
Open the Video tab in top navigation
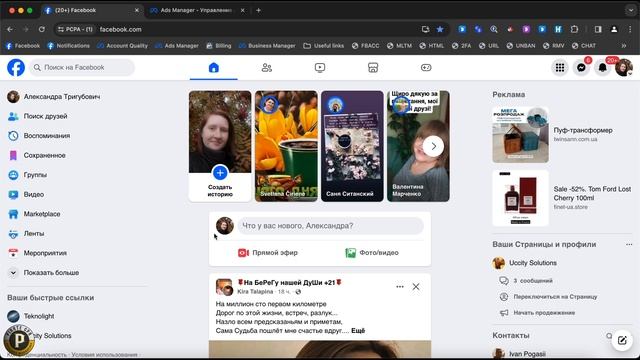coord(320,68)
